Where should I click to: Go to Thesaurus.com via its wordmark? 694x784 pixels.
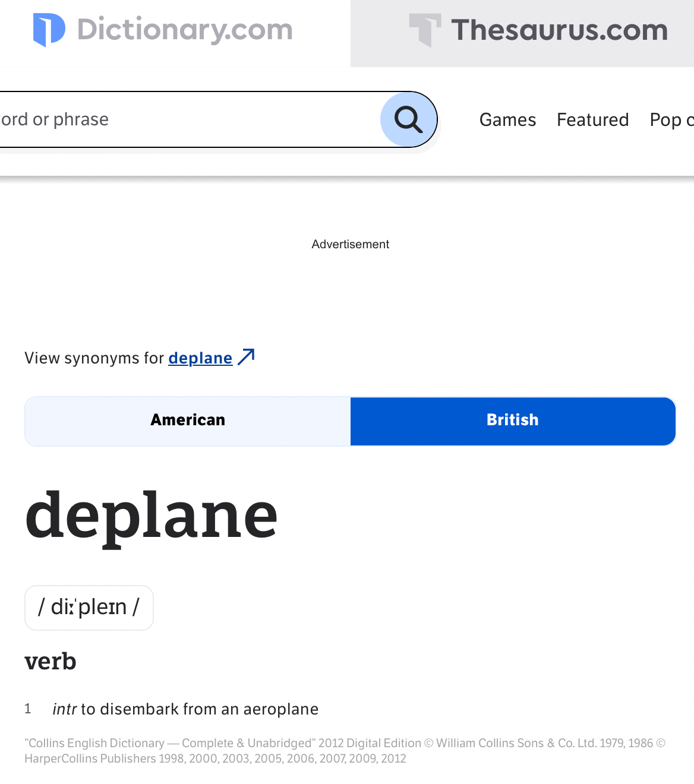(559, 30)
